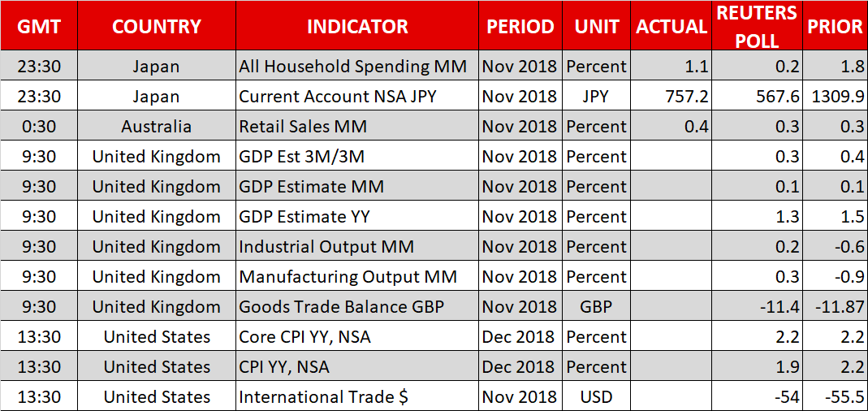Click the GMT column header

(x=39, y=26)
